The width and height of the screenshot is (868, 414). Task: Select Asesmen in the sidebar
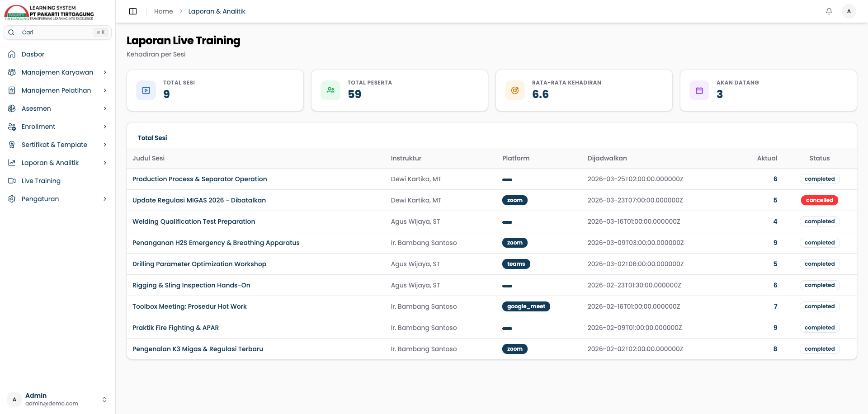point(57,108)
